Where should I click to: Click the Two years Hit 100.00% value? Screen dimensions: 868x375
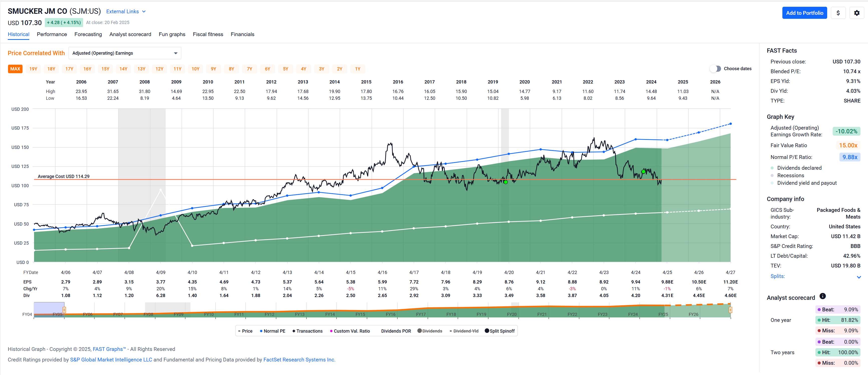point(838,352)
